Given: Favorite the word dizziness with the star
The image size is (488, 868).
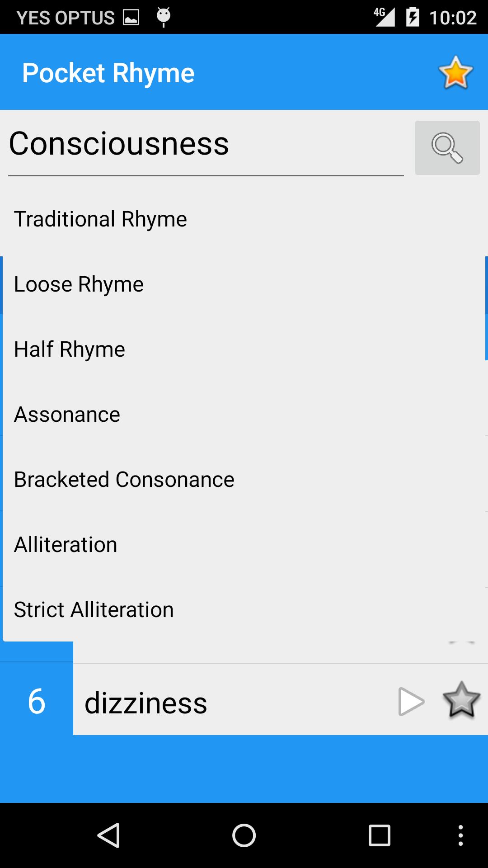Looking at the screenshot, I should click(461, 701).
